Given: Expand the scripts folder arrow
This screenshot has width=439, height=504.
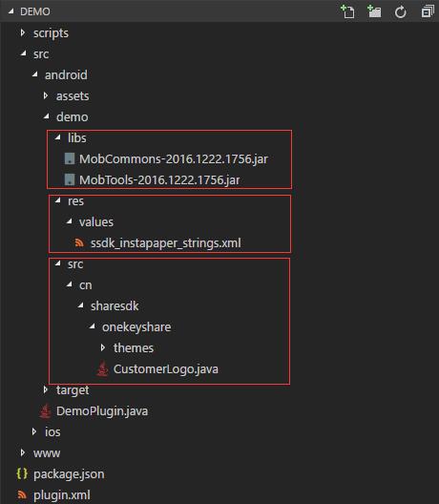Looking at the screenshot, I should (x=23, y=32).
